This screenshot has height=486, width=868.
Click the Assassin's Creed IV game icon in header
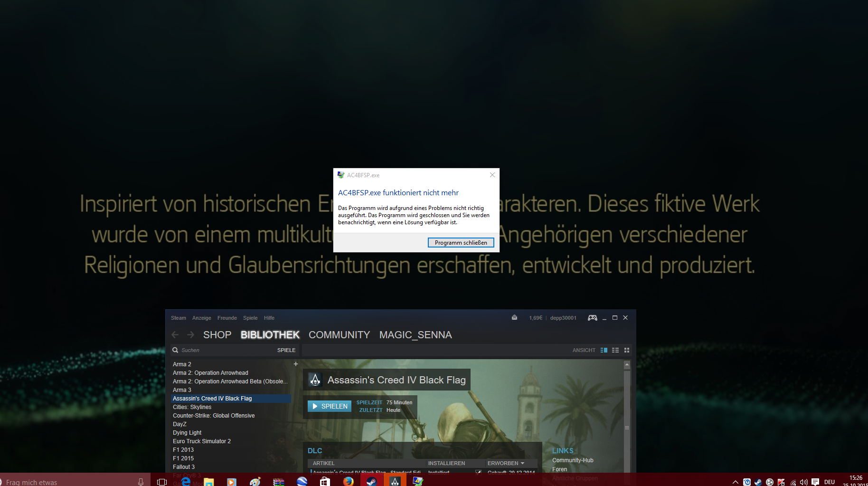[x=315, y=380]
